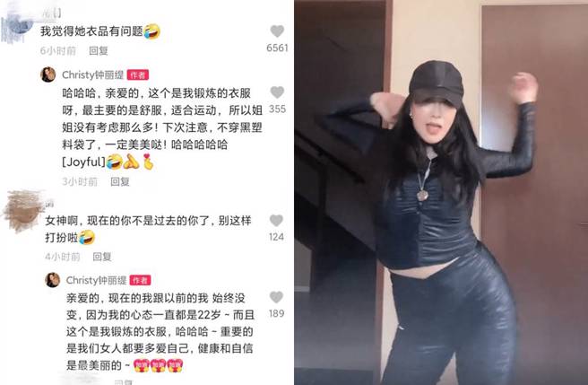Open the dancing woman video thumbnail
This screenshot has height=385, width=588.
[441, 192]
